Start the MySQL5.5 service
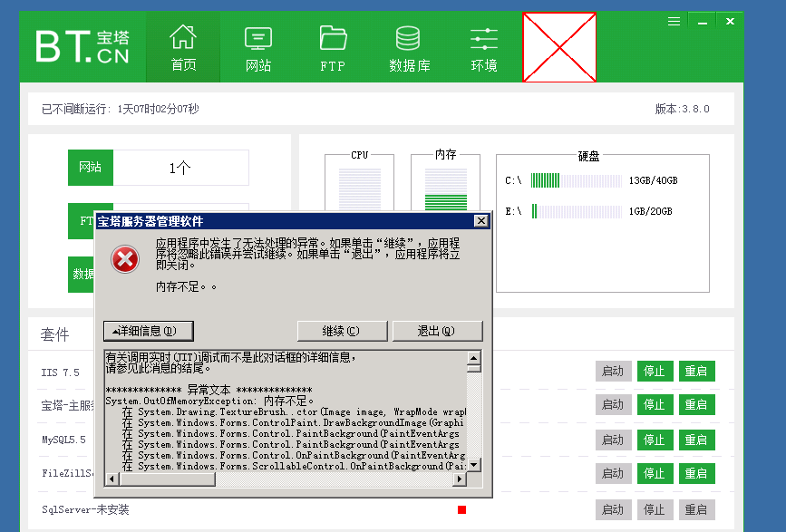The height and width of the screenshot is (532, 786). click(613, 440)
